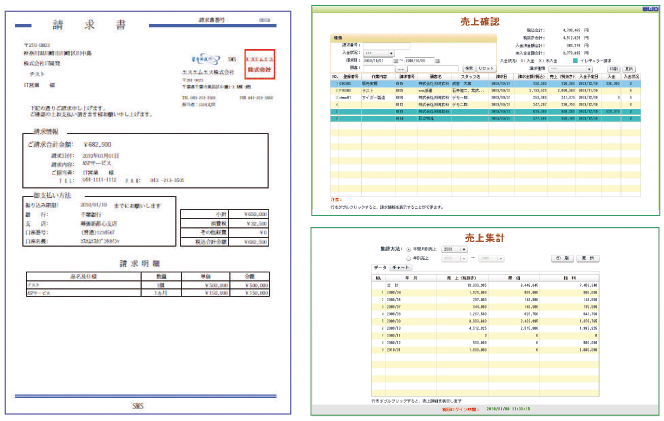Sort by the 原価 column header in 売上集計

[x=514, y=278]
